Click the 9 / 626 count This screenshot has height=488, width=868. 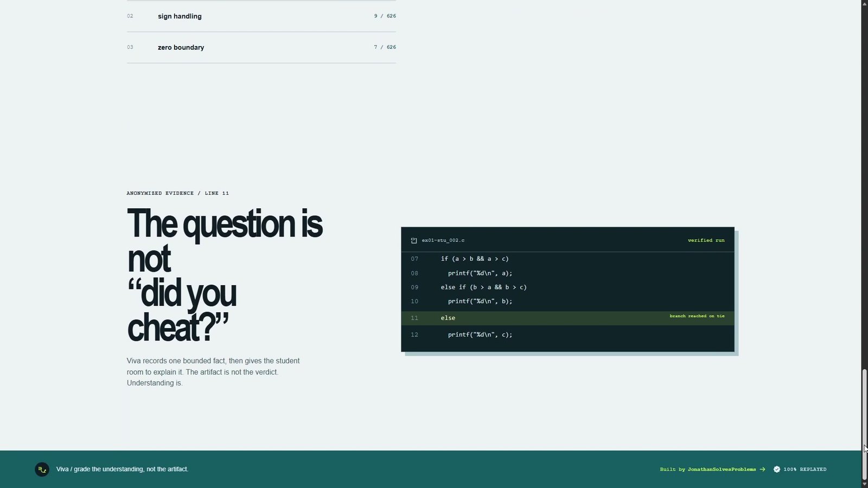click(385, 16)
